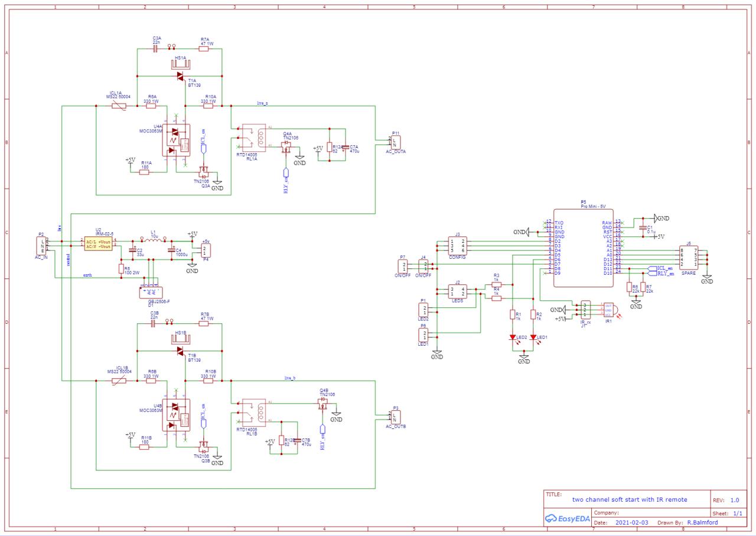Screen dimensions: 756x536
Task: Select the U4A MOC3063M optocoupler
Action: click(177, 141)
